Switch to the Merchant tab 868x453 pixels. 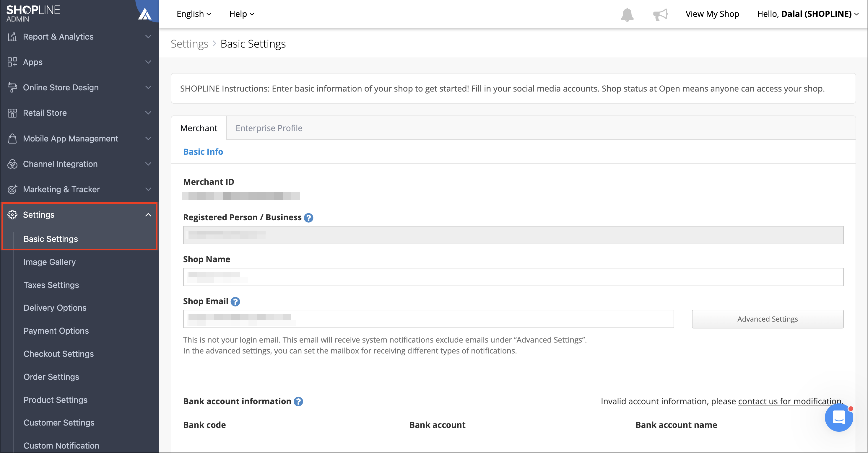pos(199,128)
